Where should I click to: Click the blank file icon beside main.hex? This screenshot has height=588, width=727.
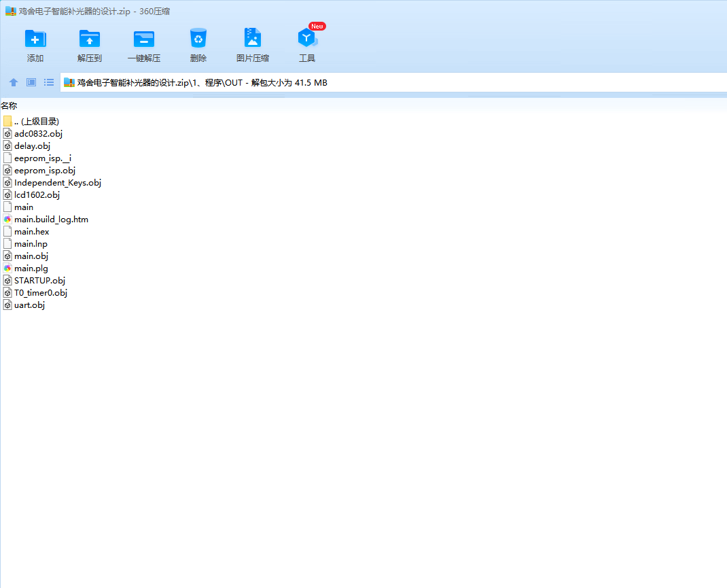point(7,231)
